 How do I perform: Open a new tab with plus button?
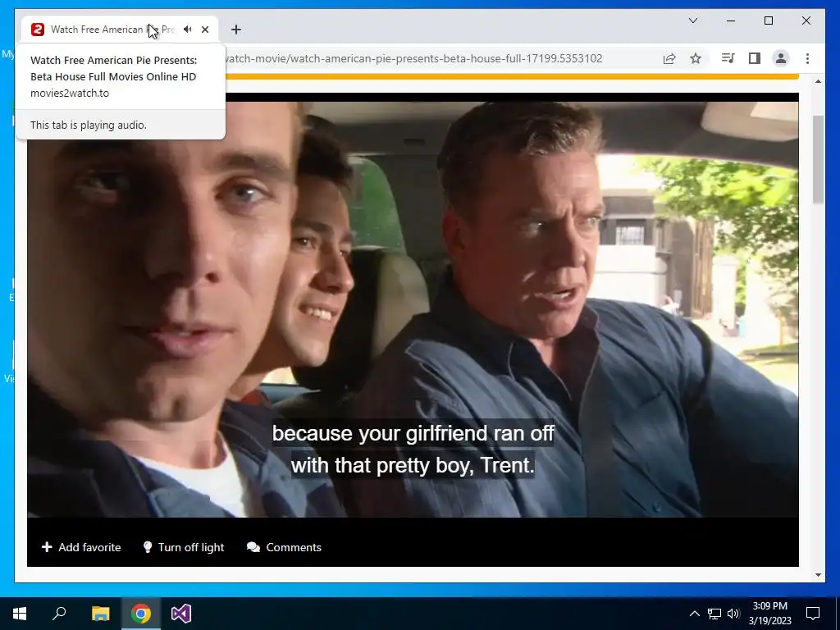[236, 30]
